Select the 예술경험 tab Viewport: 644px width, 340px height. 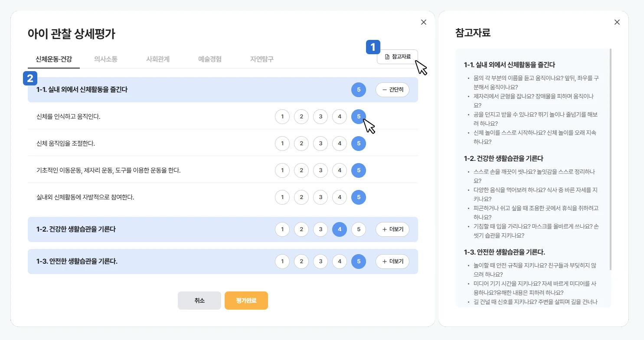[210, 59]
